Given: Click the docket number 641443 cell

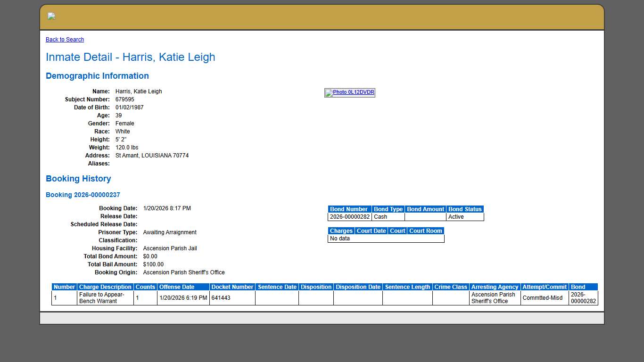Looking at the screenshot, I should coord(221,298).
